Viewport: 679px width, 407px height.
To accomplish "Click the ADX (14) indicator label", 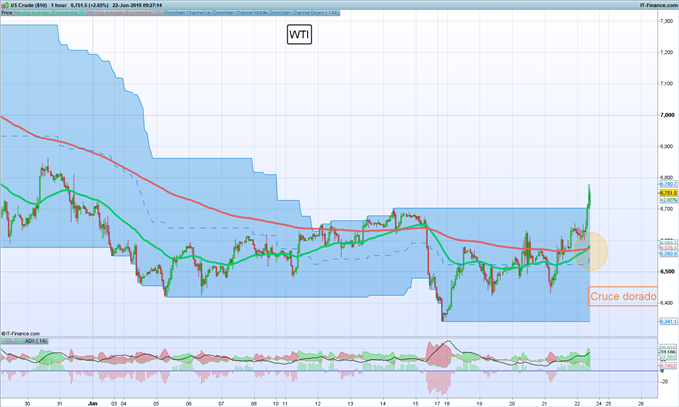I will point(36,341).
